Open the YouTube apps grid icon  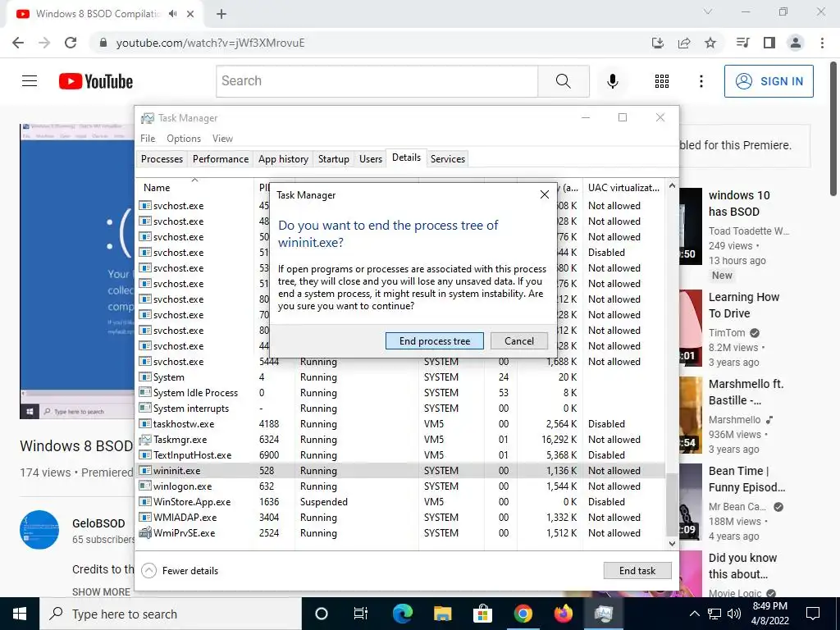662,81
